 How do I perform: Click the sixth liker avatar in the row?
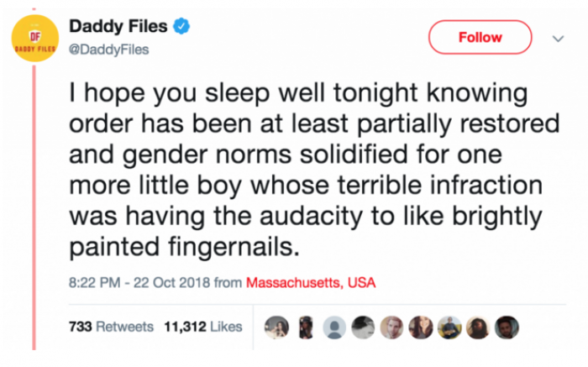pyautogui.click(x=420, y=326)
